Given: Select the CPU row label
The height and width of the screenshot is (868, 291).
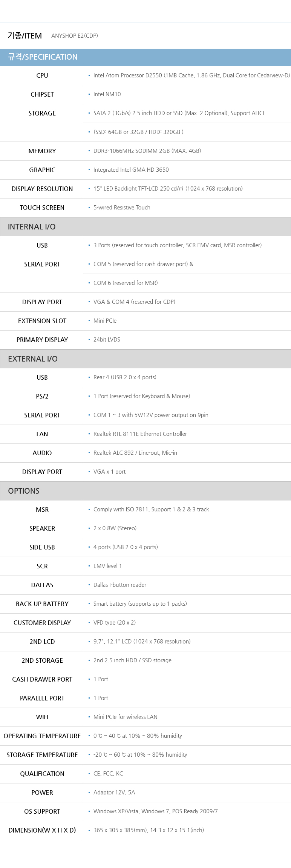Looking at the screenshot, I should tap(42, 75).
